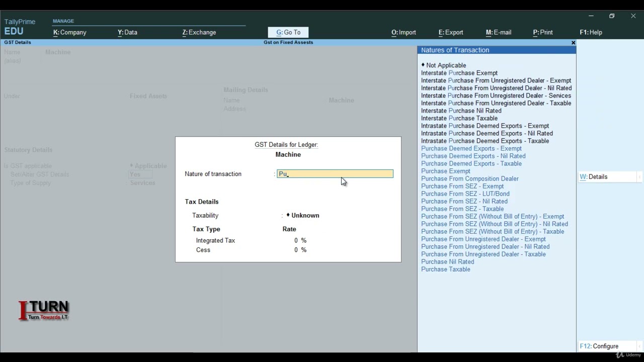
Task: Select Interstate Purchase Taxable
Action: (x=459, y=118)
